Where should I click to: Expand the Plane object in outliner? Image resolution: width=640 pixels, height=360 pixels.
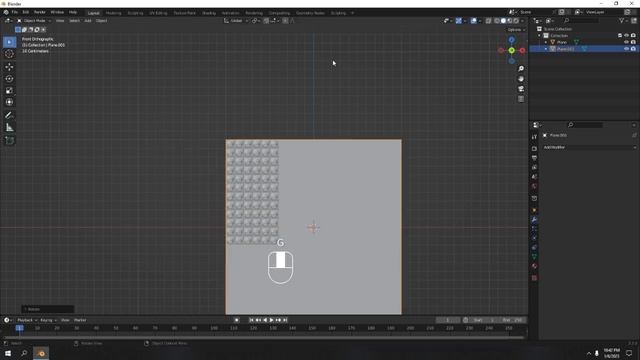pos(546,42)
